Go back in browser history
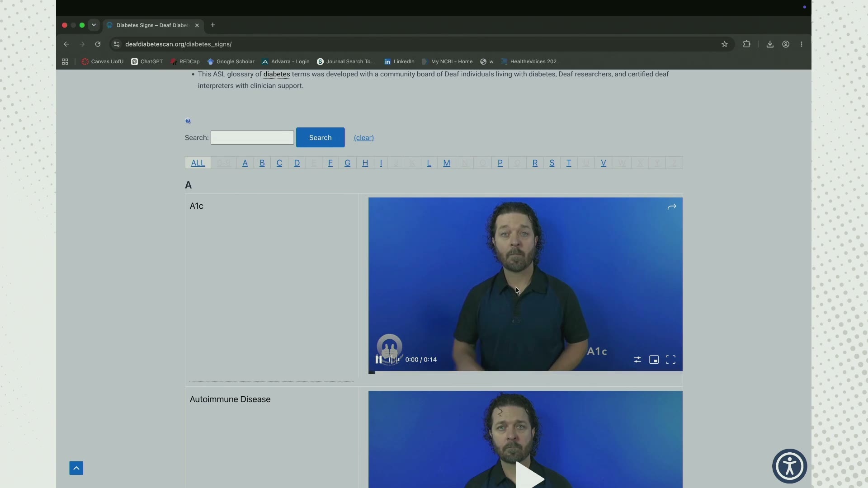 tap(66, 44)
